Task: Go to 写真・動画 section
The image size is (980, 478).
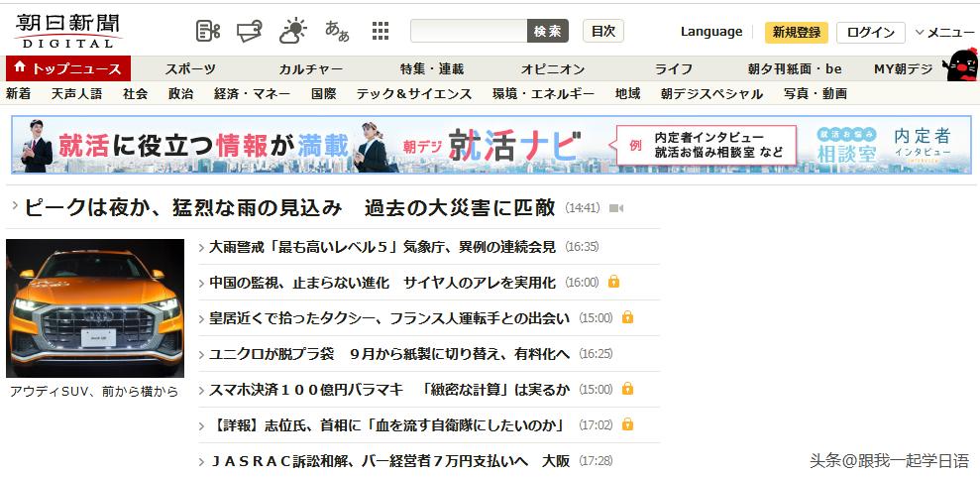Action: click(x=816, y=94)
